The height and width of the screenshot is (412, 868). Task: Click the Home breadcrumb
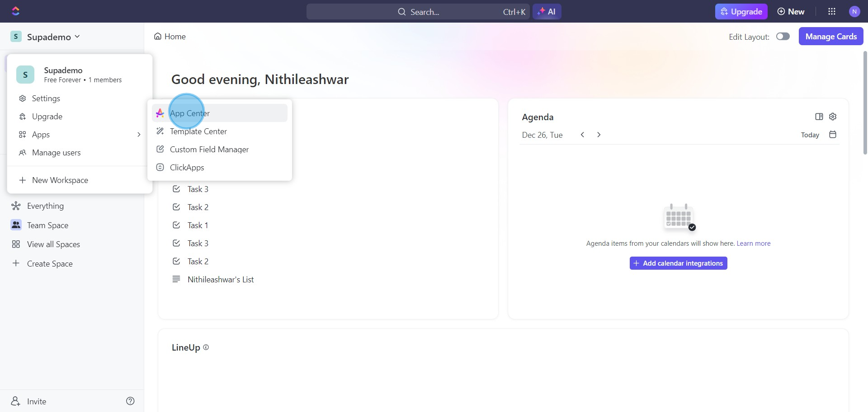(x=170, y=37)
